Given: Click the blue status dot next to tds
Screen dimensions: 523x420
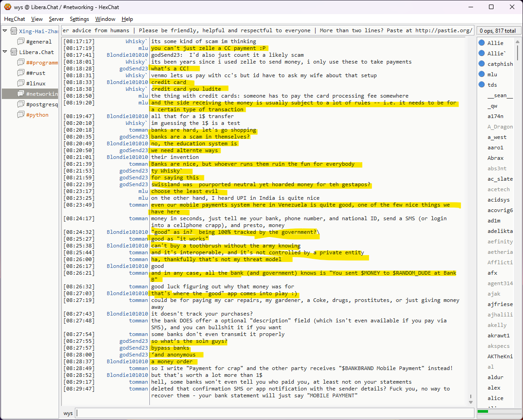Looking at the screenshot, I should [482, 85].
